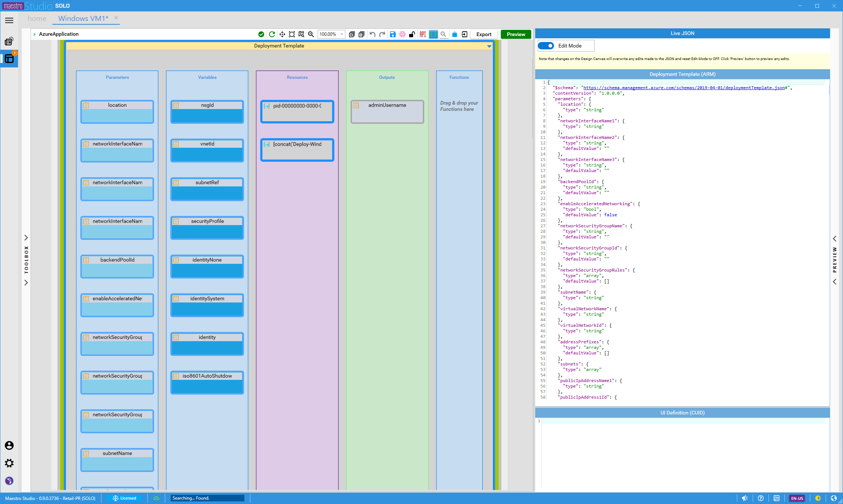
Task: Expand the AzureApplication breadcrumb chevron
Action: 35,34
